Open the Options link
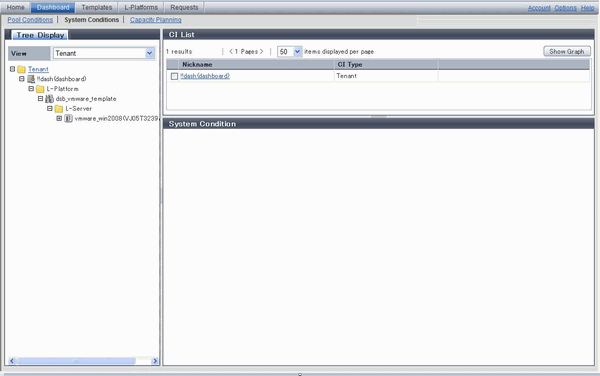Image resolution: width=600 pixels, height=376 pixels. (566, 8)
